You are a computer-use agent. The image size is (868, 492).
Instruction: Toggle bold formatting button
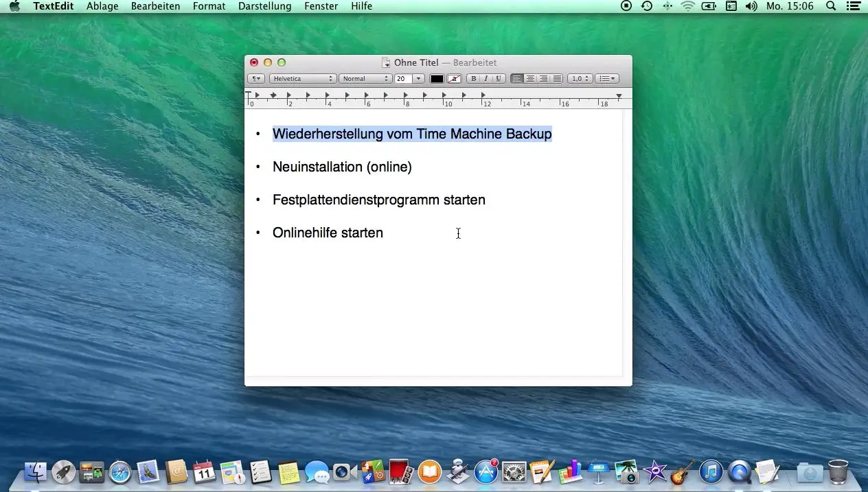click(473, 79)
